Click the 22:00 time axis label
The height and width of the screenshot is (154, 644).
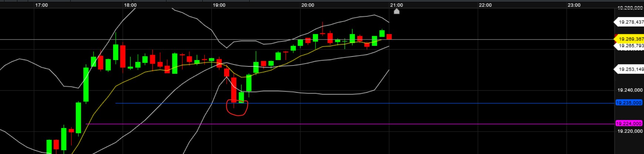point(485,5)
